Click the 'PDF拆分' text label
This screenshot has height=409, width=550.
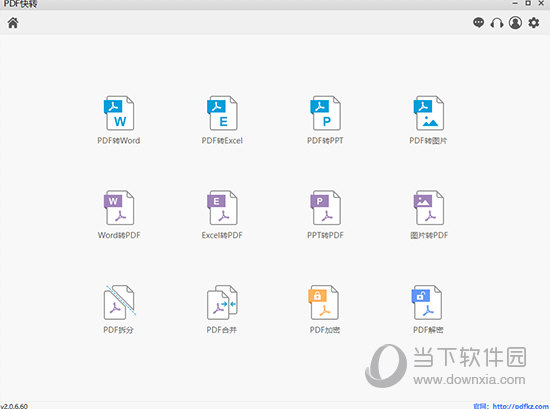point(118,330)
